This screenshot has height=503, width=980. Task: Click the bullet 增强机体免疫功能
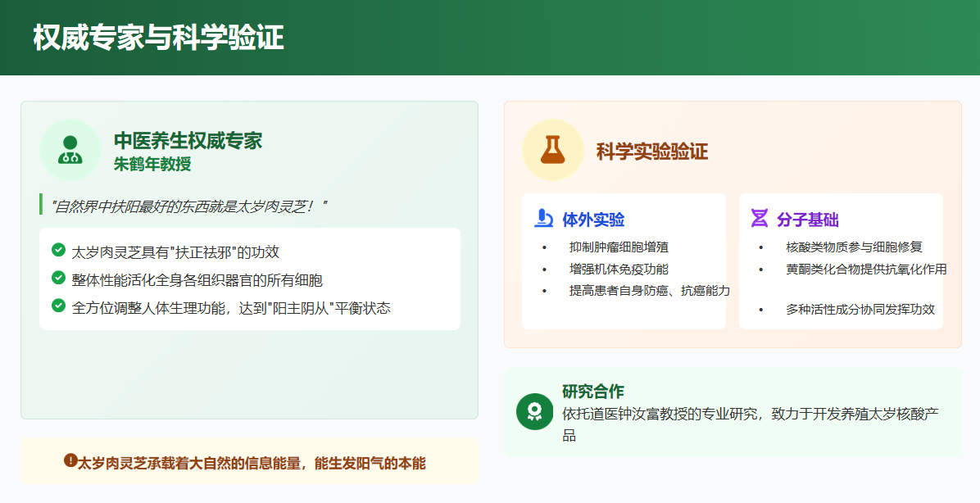click(619, 269)
